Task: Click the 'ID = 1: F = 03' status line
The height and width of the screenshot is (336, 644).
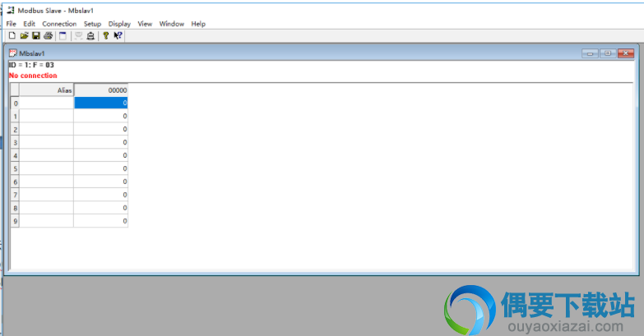Action: [31, 65]
